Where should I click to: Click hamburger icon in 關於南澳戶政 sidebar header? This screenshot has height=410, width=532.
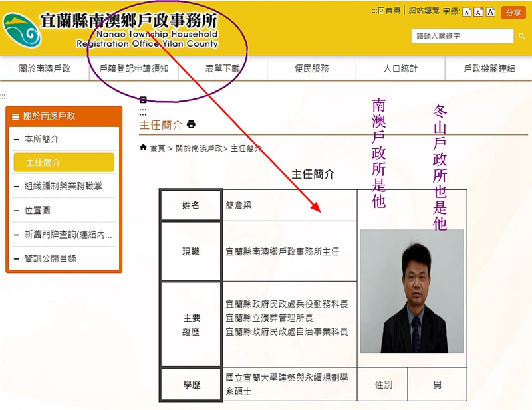15,116
